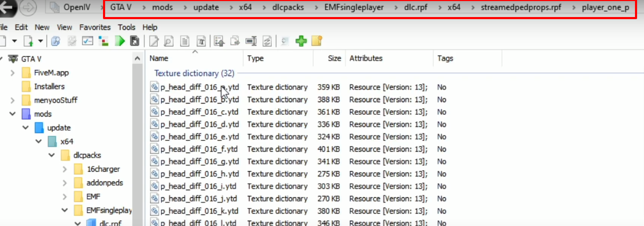Open the Favorites menu
The width and height of the screenshot is (644, 226).
click(95, 27)
